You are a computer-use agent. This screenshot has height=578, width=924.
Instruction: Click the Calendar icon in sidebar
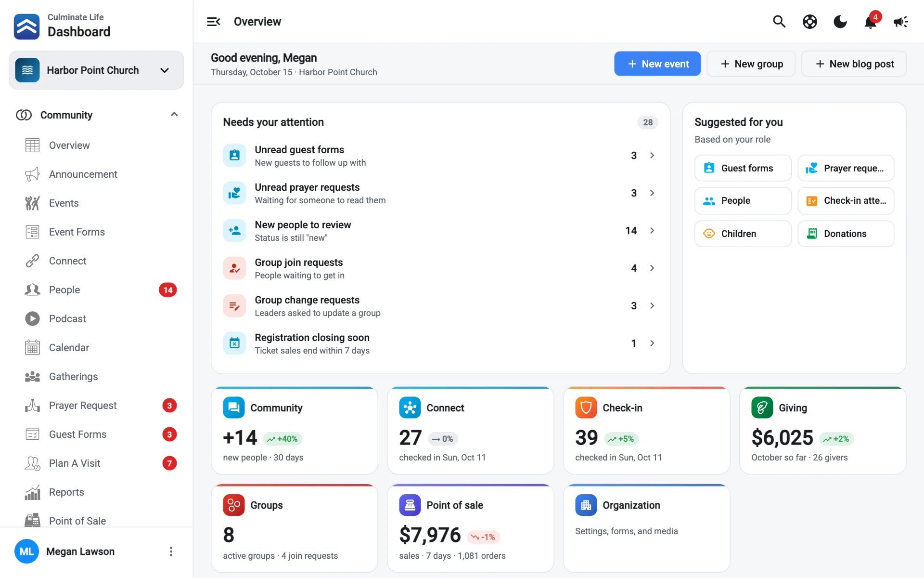click(x=32, y=348)
